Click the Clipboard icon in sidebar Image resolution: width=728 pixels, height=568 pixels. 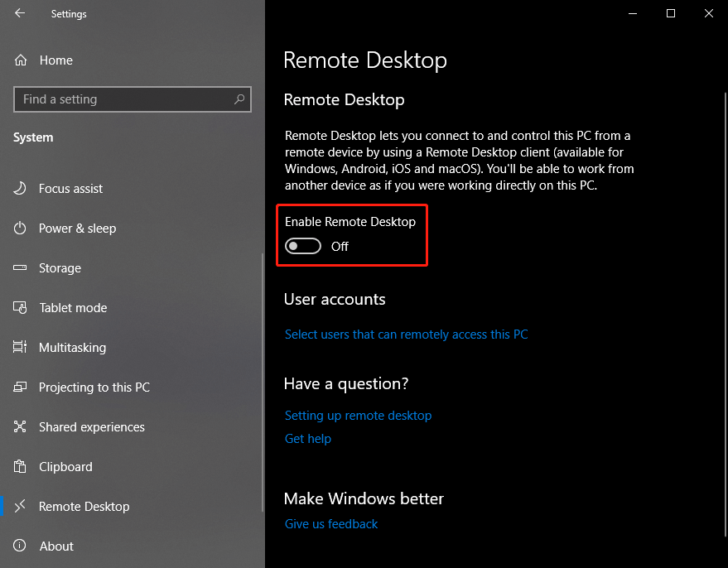coord(21,467)
